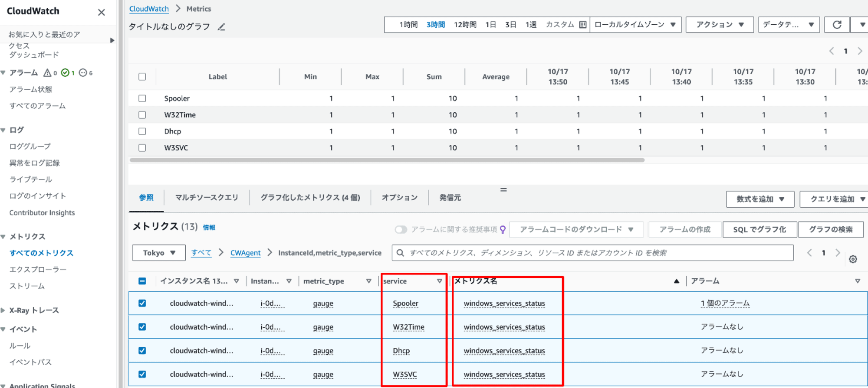The height and width of the screenshot is (388, 868).
Task: Open metrics table settings gear icon
Action: pyautogui.click(x=853, y=259)
